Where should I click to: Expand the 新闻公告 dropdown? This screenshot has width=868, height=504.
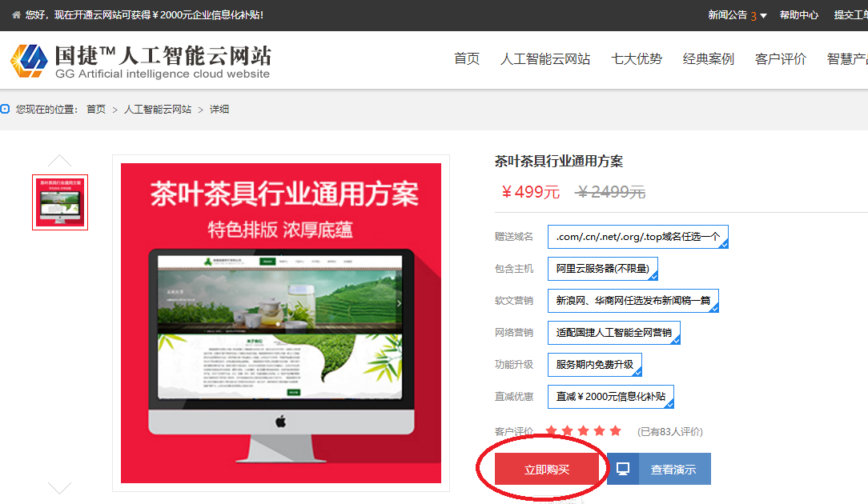point(737,15)
